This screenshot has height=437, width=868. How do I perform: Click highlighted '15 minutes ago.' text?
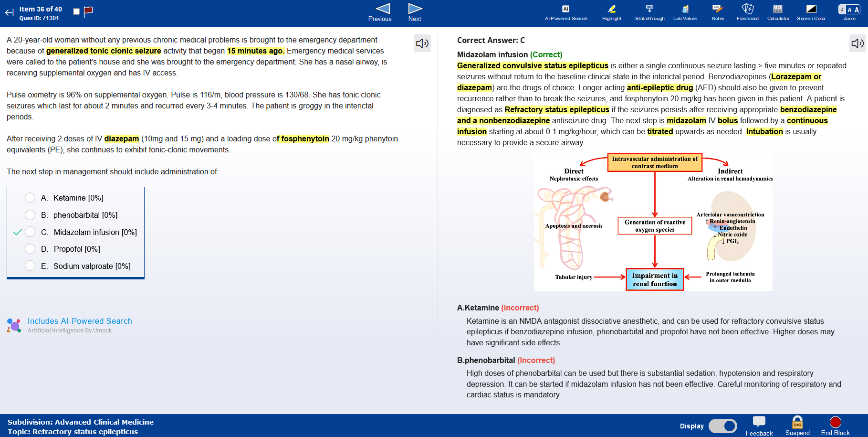pyautogui.click(x=256, y=51)
